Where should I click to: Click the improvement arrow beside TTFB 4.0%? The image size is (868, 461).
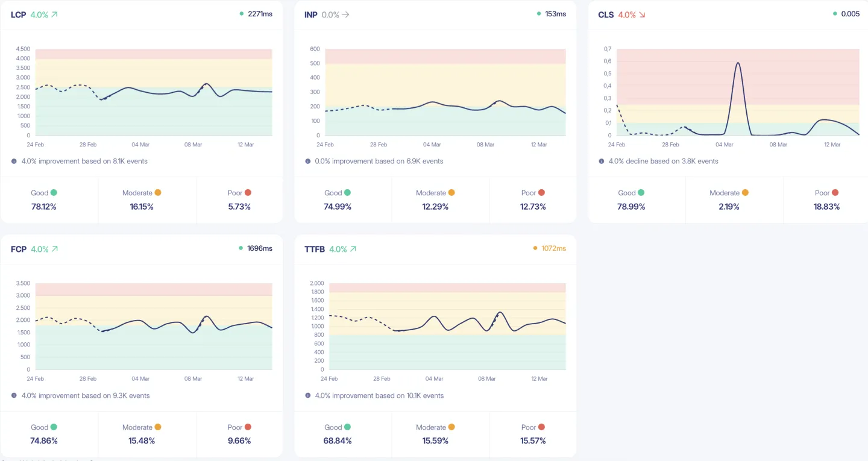pyautogui.click(x=354, y=248)
